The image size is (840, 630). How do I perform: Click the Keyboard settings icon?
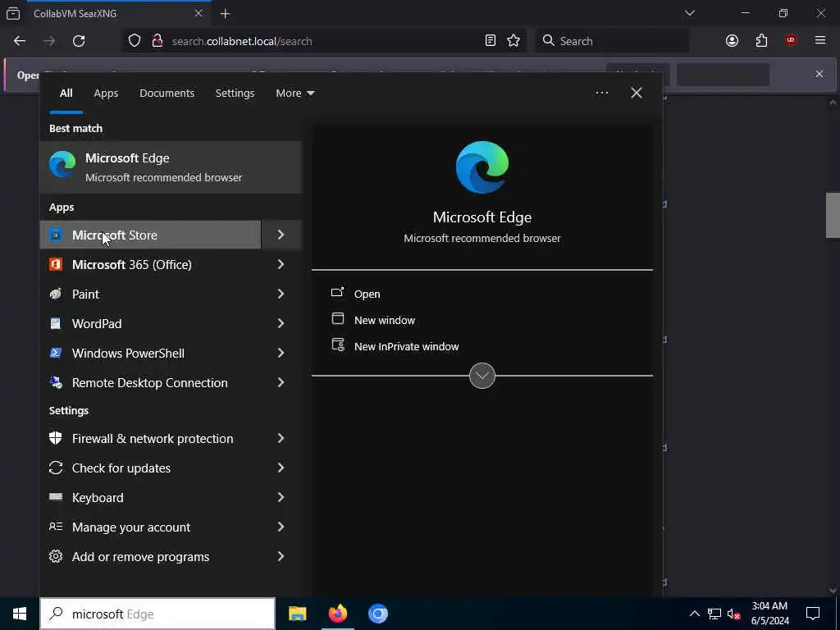(x=56, y=497)
